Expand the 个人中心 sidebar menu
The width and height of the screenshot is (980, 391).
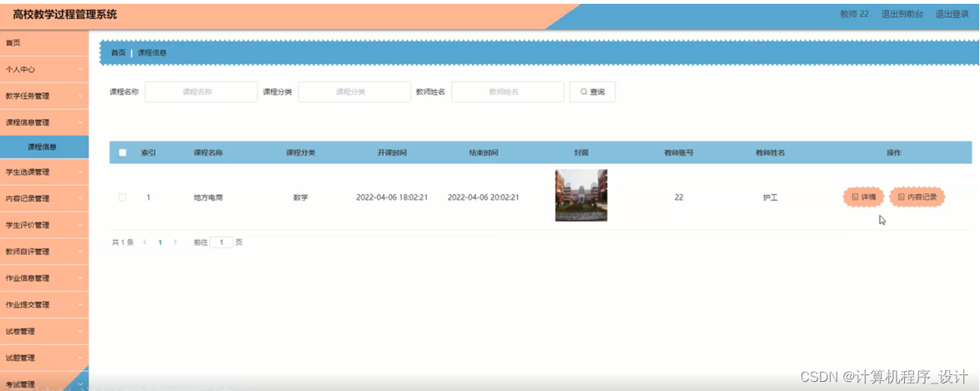[x=44, y=69]
